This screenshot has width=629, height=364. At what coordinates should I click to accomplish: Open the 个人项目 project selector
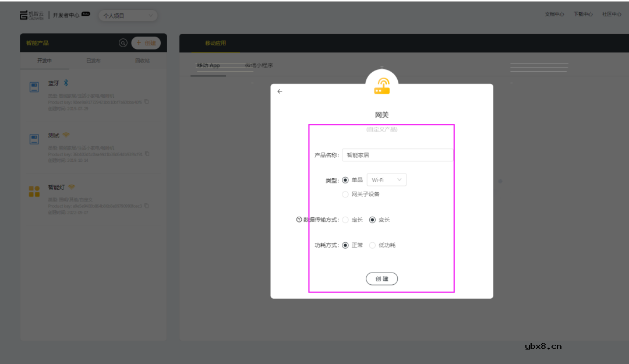128,15
